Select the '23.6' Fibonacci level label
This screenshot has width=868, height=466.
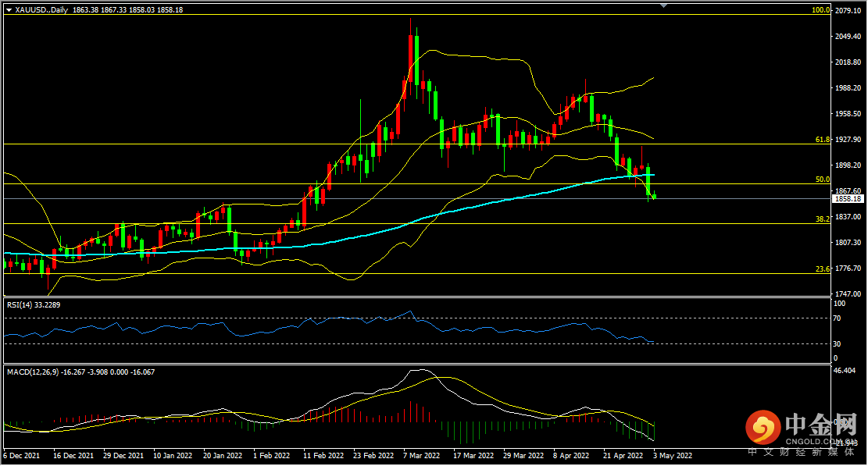click(x=823, y=269)
